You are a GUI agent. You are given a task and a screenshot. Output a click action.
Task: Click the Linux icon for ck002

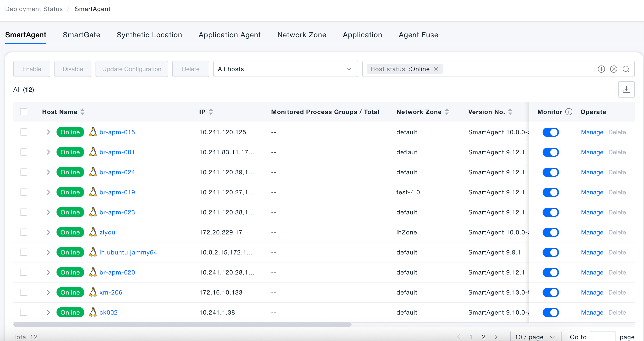93,312
